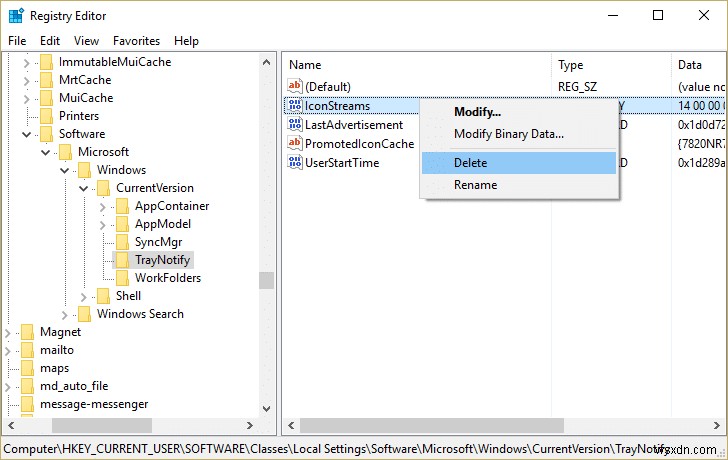This screenshot has width=728, height=460.
Task: Click the IconStreams binary value icon
Action: coord(294,106)
